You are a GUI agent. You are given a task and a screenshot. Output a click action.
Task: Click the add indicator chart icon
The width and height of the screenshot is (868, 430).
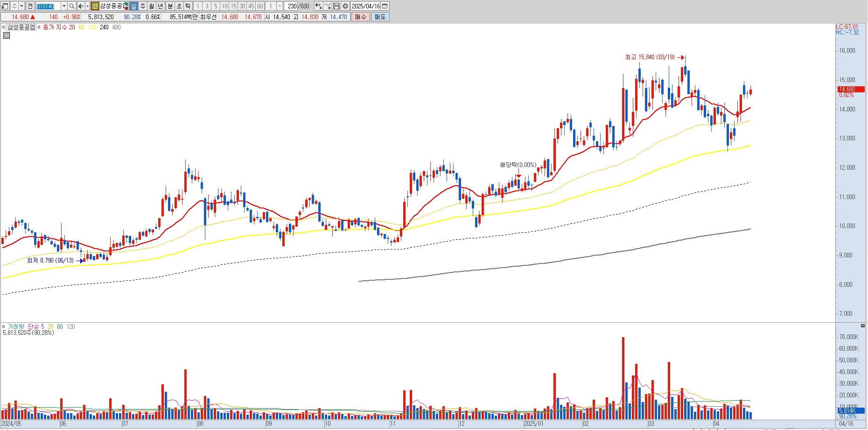pyautogui.click(x=318, y=6)
